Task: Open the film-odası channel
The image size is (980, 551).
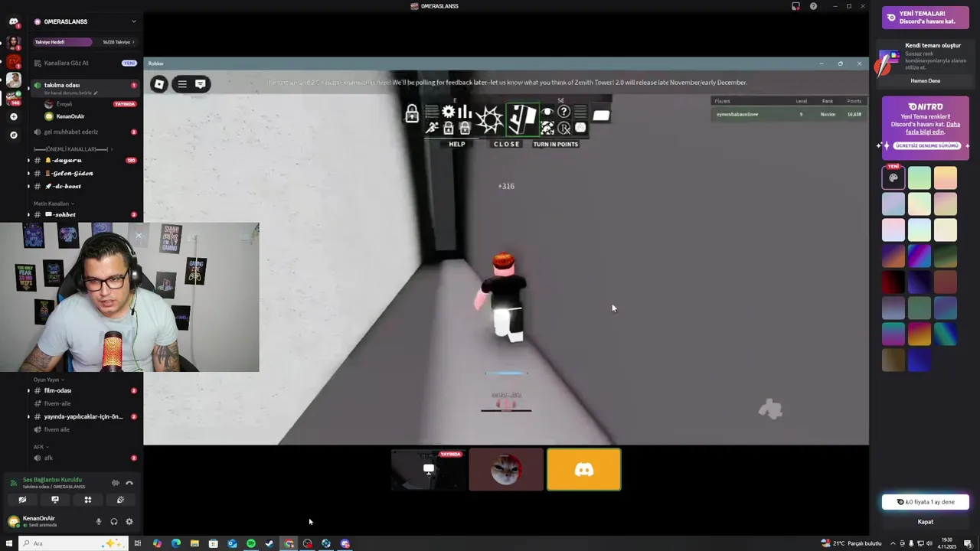Action: click(x=84, y=390)
